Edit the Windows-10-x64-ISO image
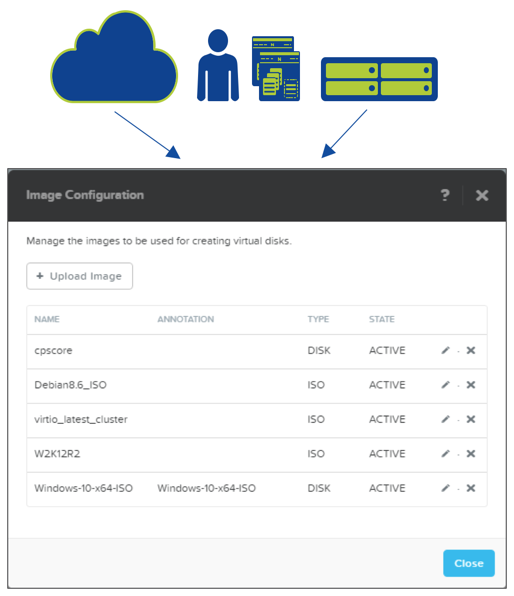 point(445,488)
